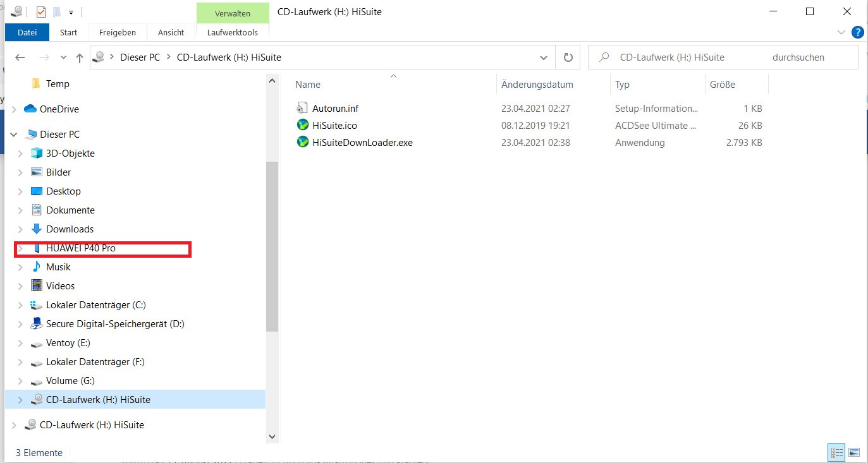Click into the search box
Screen dimensions: 868x463
(x=723, y=57)
